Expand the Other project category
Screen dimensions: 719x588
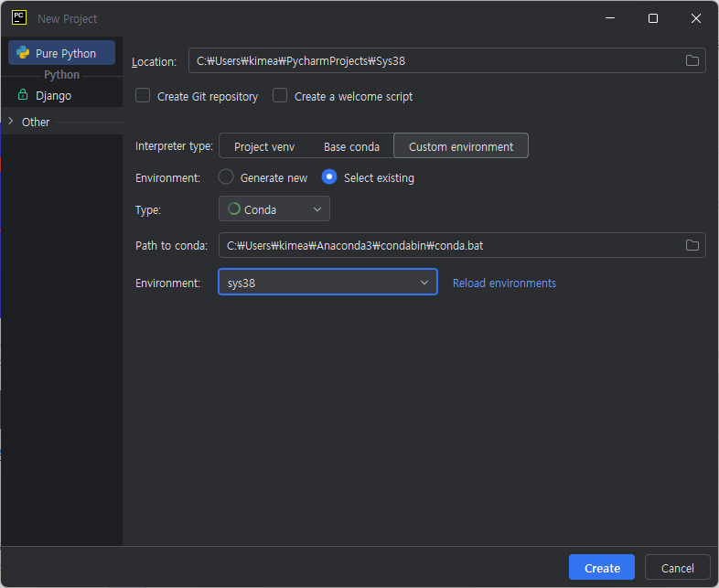coord(11,122)
